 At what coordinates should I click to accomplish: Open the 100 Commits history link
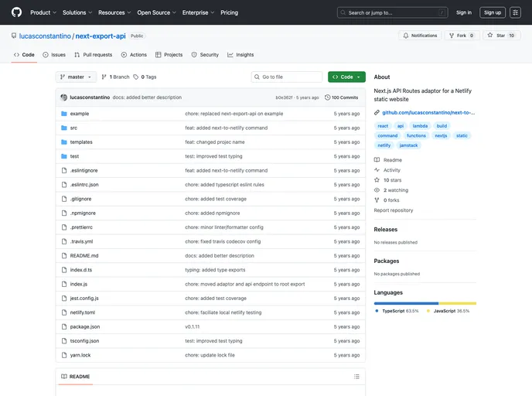click(x=341, y=97)
